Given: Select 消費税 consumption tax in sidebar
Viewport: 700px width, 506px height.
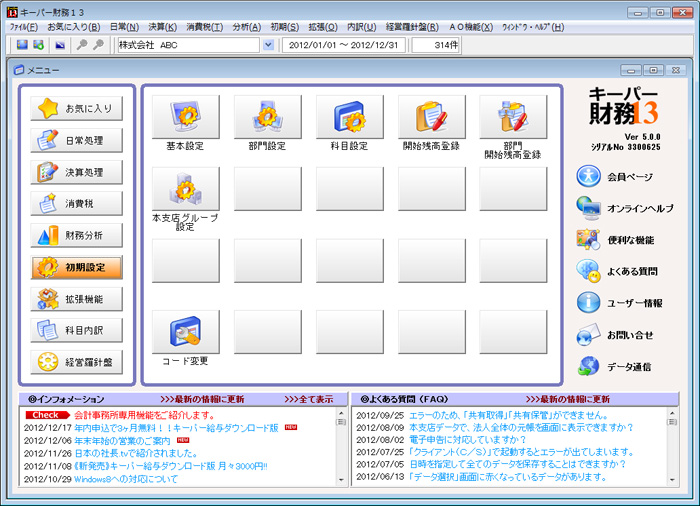Looking at the screenshot, I should [x=77, y=204].
